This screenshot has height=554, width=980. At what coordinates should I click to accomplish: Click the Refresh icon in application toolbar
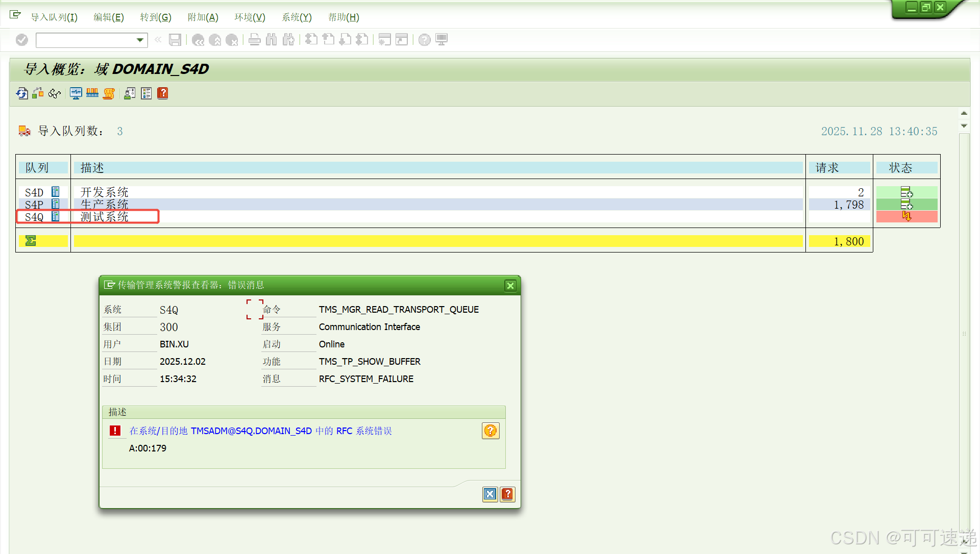coord(22,93)
